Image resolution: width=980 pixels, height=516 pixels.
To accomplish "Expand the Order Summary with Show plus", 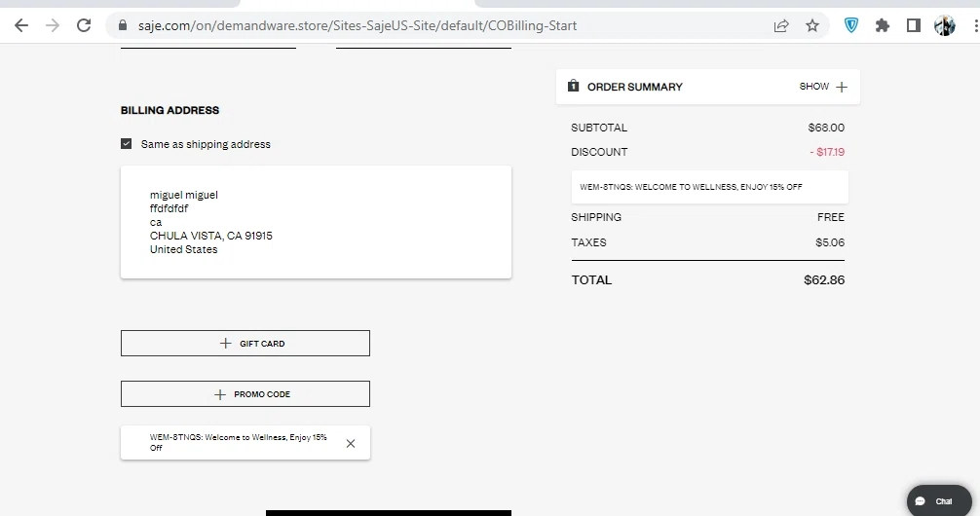I will 823,87.
